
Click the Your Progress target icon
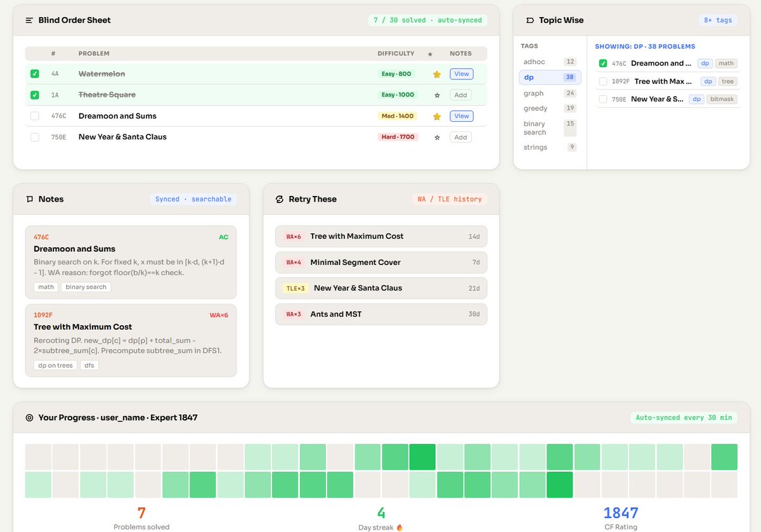(29, 418)
